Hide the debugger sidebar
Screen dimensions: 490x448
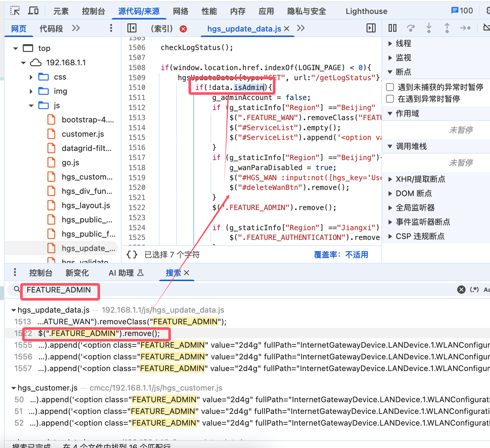(371, 28)
